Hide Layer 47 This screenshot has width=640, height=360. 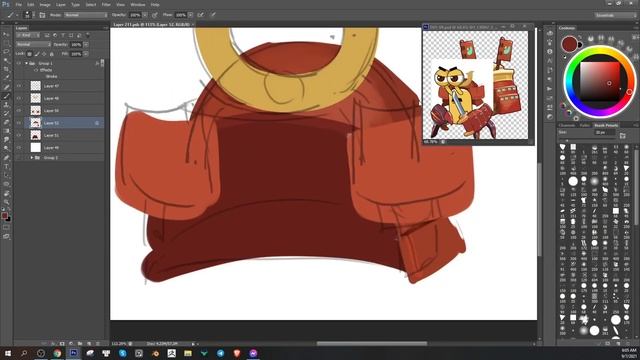(x=19, y=86)
